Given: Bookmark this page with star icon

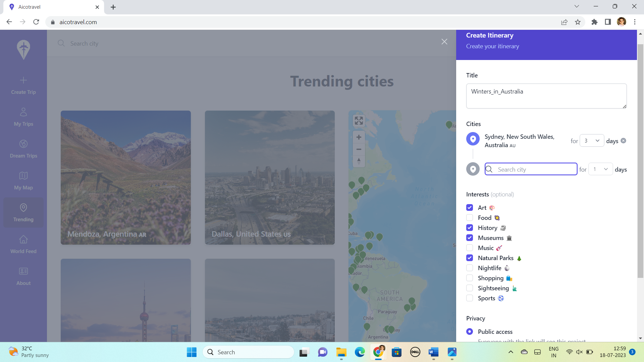Looking at the screenshot, I should click(x=578, y=22).
